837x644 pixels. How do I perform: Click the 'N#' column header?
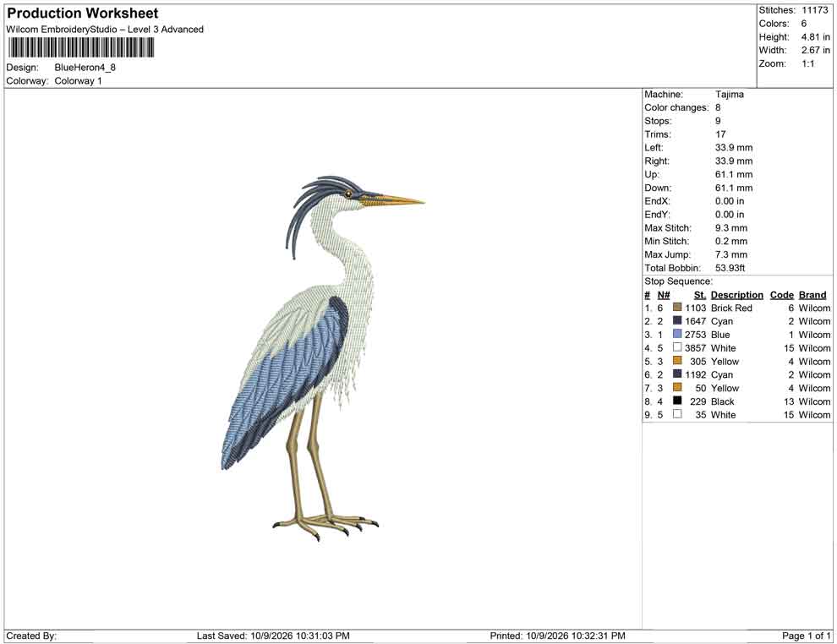664,295
